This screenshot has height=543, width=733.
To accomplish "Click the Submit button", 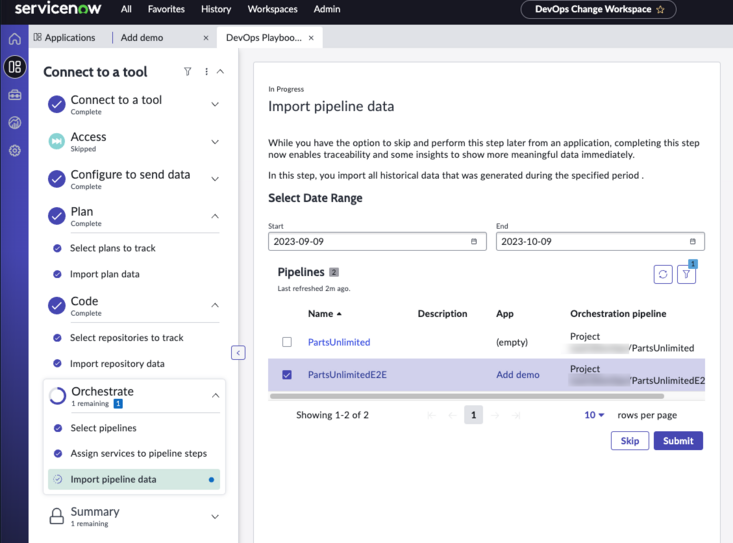I will [x=678, y=441].
